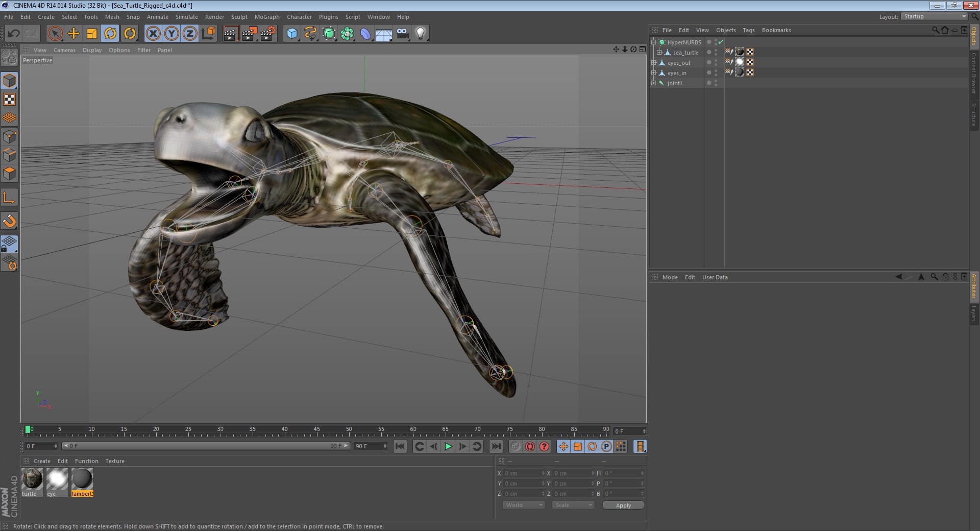The image size is (980, 531).
Task: Click the Undo arrow icon
Action: 14,34
